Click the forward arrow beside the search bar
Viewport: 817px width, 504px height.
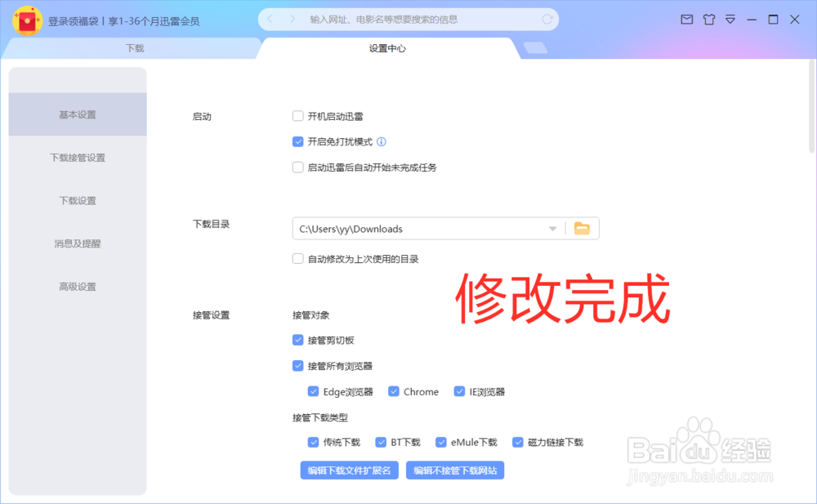pyautogui.click(x=290, y=18)
